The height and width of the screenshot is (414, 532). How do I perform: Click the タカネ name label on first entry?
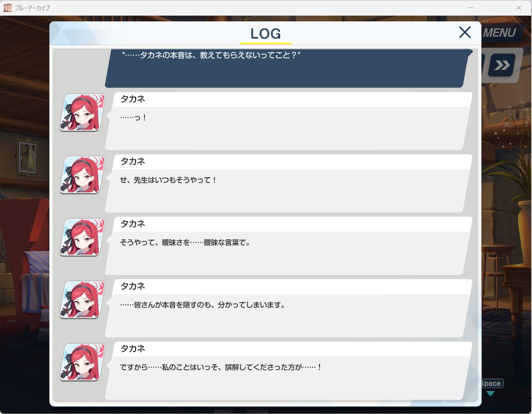(132, 99)
